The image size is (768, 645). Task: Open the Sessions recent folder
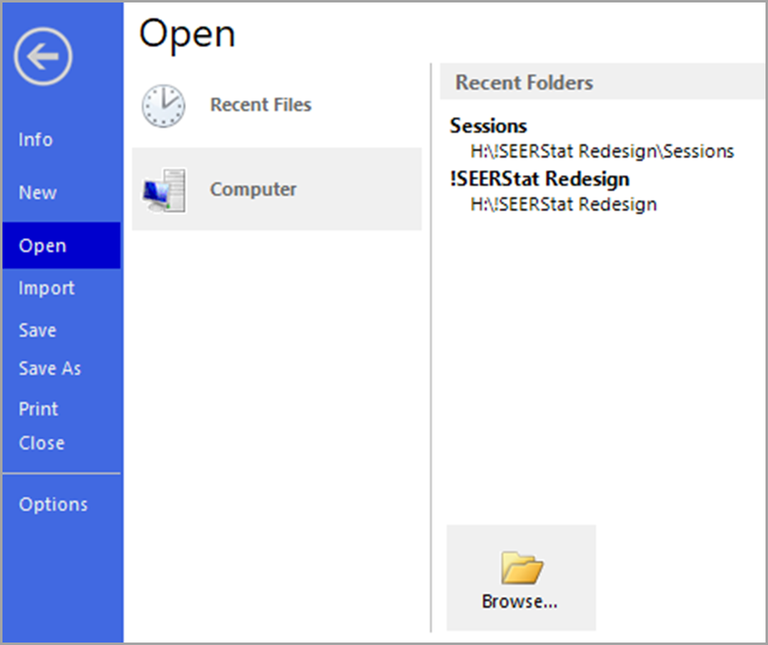[x=488, y=127]
